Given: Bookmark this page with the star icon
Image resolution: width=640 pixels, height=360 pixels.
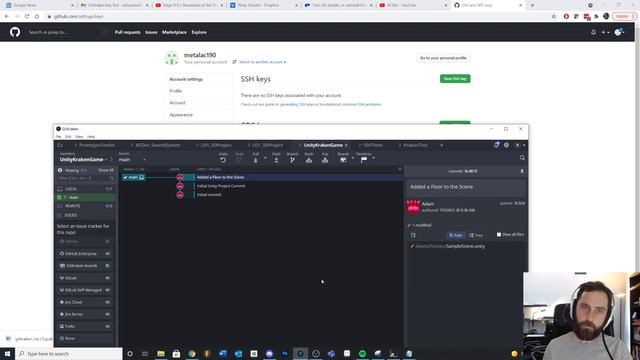Looking at the screenshot, I should tap(553, 16).
